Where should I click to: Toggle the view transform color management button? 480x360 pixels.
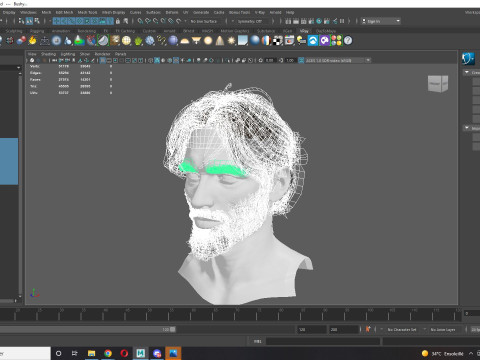(301, 60)
